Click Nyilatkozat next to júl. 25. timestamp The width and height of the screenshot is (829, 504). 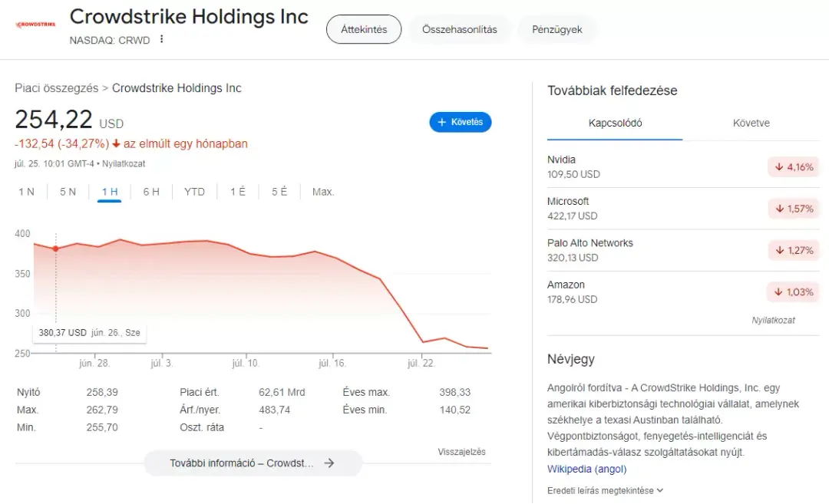tap(124, 163)
